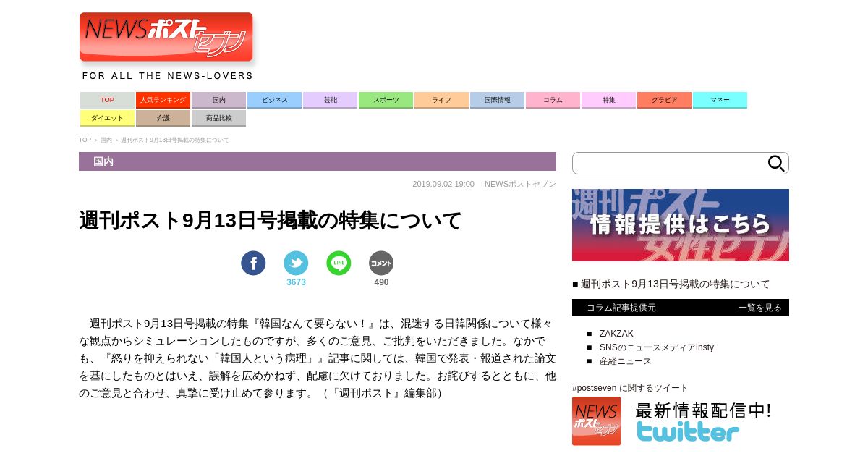Screen dimensions: 868x456
Task: Click the #postseven に関するツイート link
Action: click(630, 388)
